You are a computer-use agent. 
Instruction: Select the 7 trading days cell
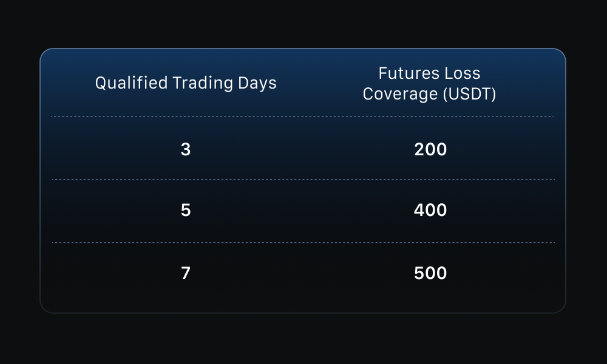[186, 274]
